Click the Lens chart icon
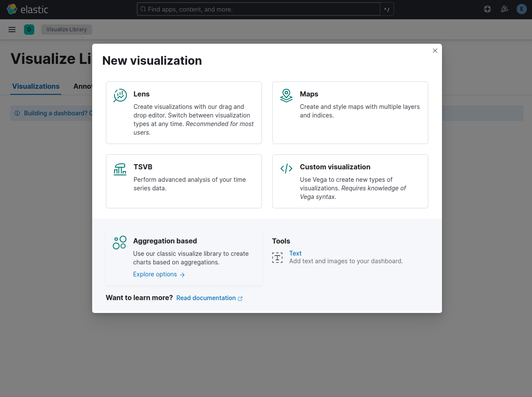Image resolution: width=532 pixels, height=397 pixels. (x=120, y=95)
